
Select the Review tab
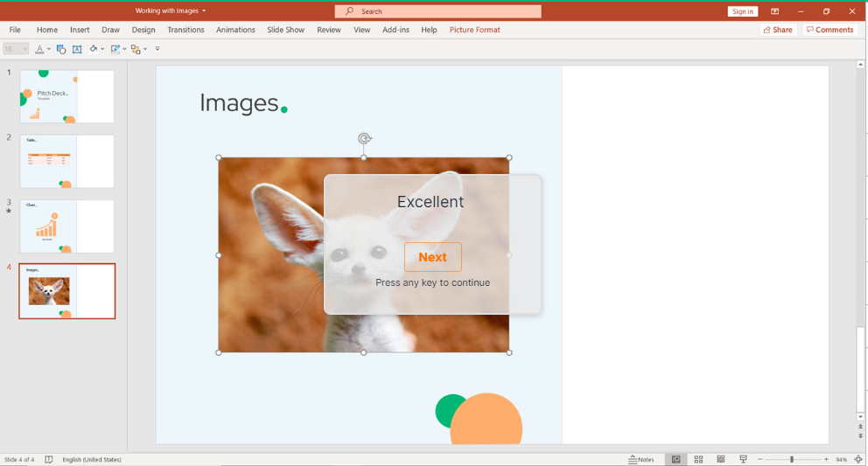pyautogui.click(x=329, y=30)
